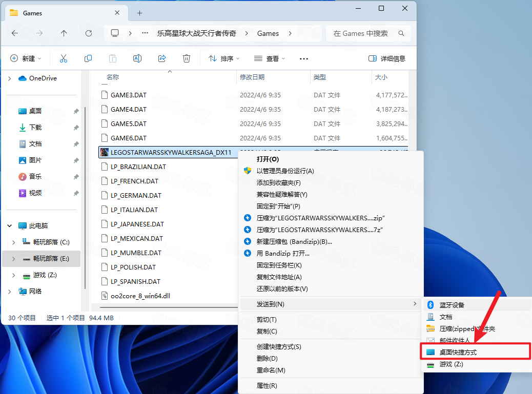
Task: Choose 删除(D) in context menu
Action: [331, 359]
